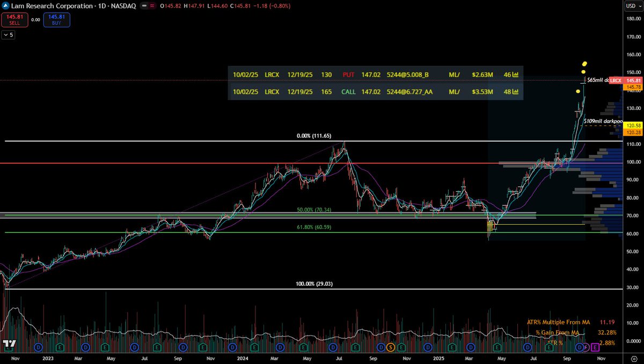This screenshot has height=364, width=644.
Task: Click the ATR% Multiple From MA 11.19 value
Action: (606, 322)
